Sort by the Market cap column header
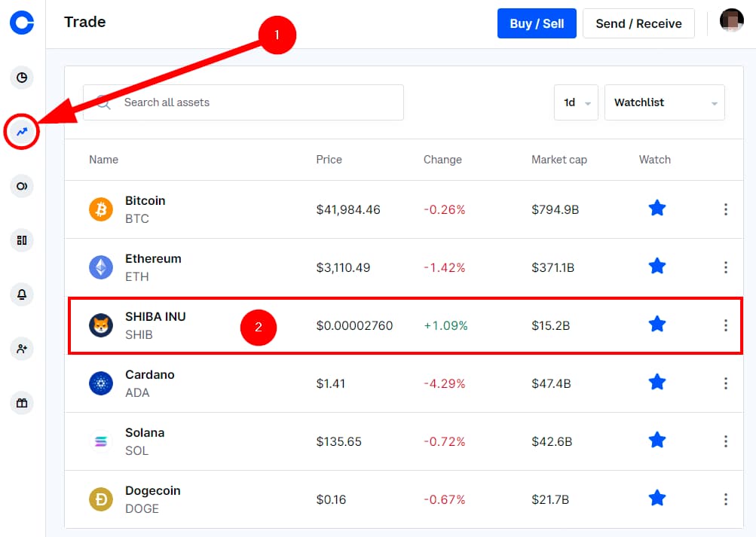756x537 pixels. point(559,160)
